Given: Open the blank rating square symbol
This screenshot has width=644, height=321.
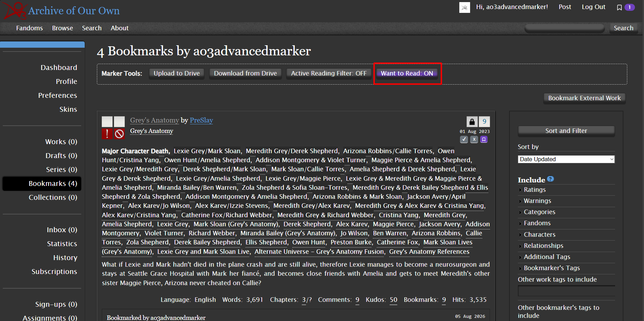Looking at the screenshot, I should click(x=107, y=122).
